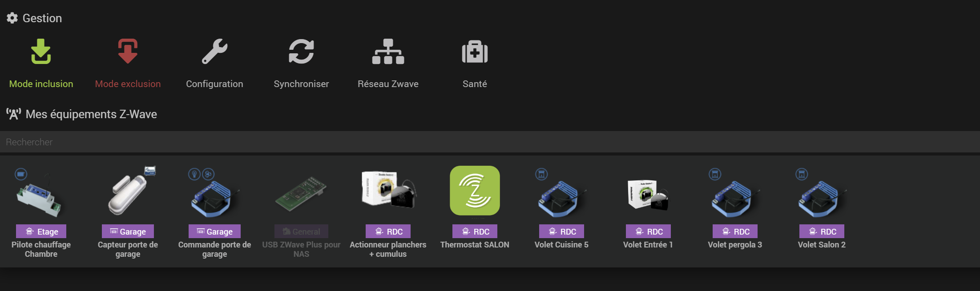Click the Réseau Zwave label
This screenshot has height=291, width=980.
(388, 84)
